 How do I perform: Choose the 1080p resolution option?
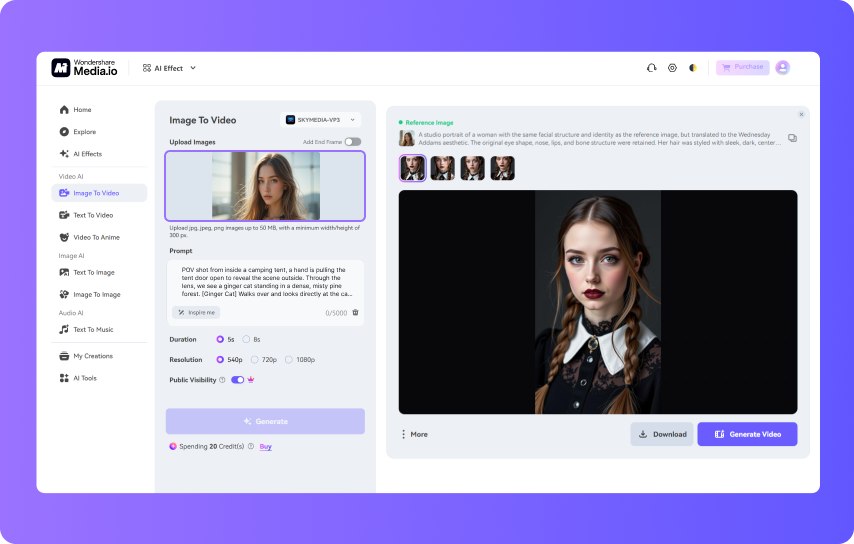tap(289, 360)
